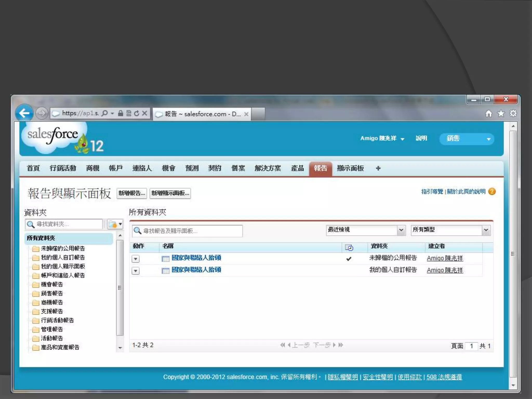
Task: Click refresh icon in address bar
Action: click(x=137, y=113)
